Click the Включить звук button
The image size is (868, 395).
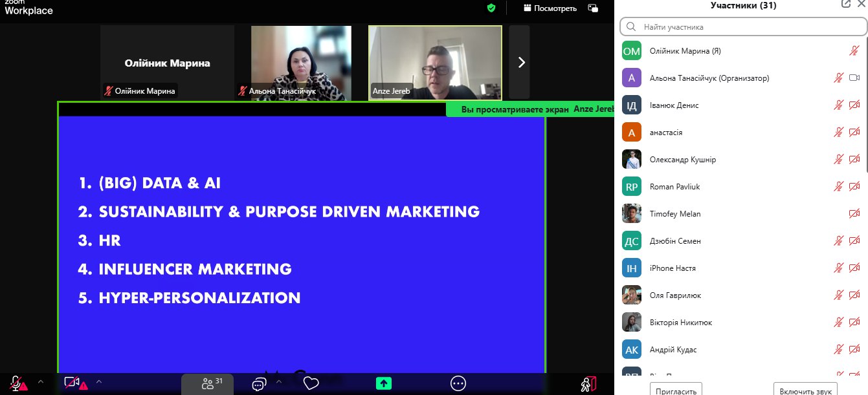pos(805,391)
